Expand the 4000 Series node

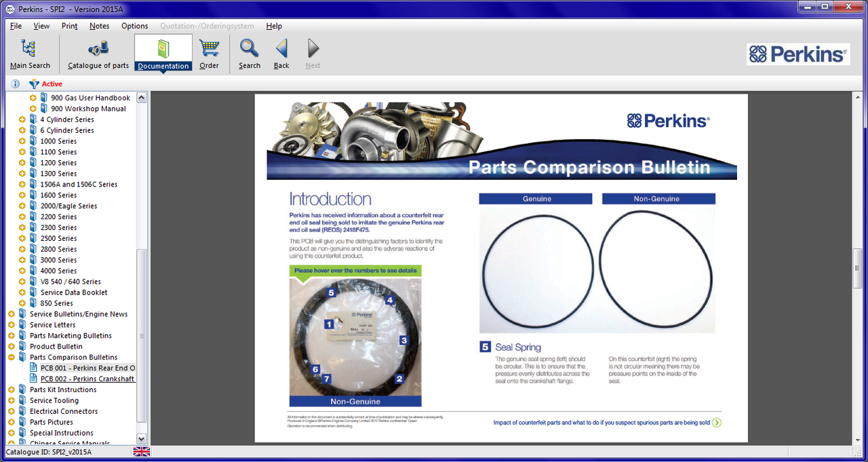pos(22,271)
